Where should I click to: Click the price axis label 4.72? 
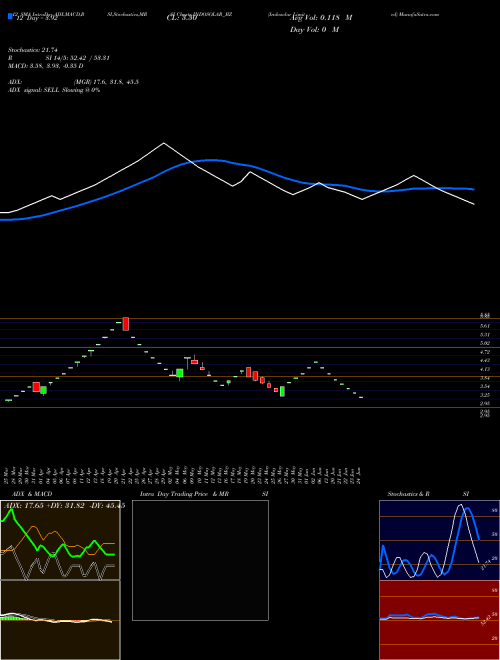485,352
